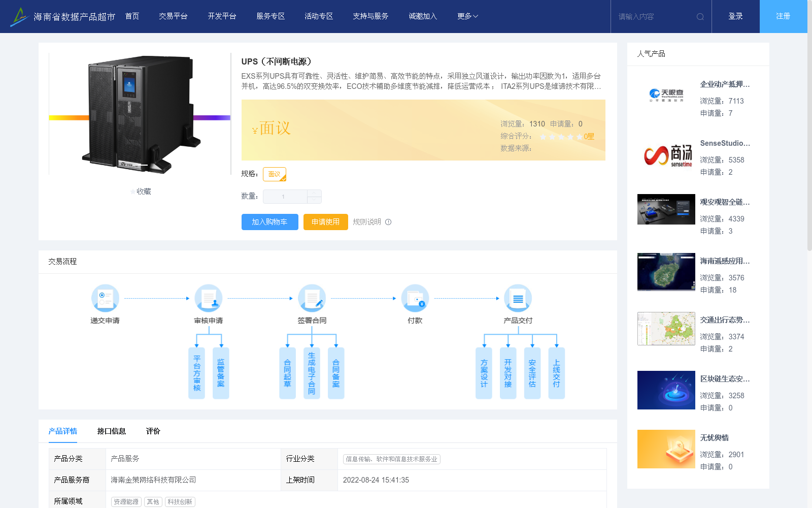Open 海南遥感应用 product title
The height and width of the screenshot is (508, 812).
pyautogui.click(x=725, y=261)
